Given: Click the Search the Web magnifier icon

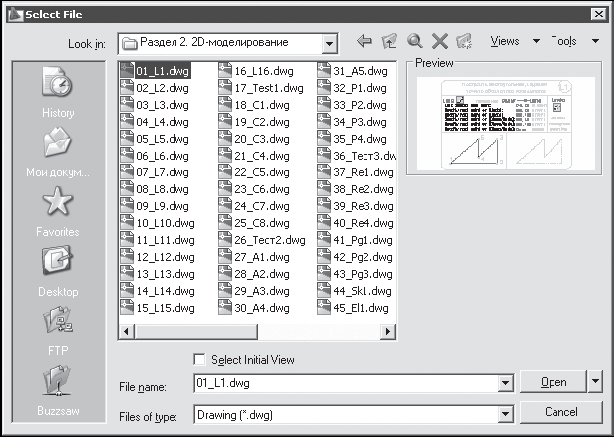Looking at the screenshot, I should (414, 42).
